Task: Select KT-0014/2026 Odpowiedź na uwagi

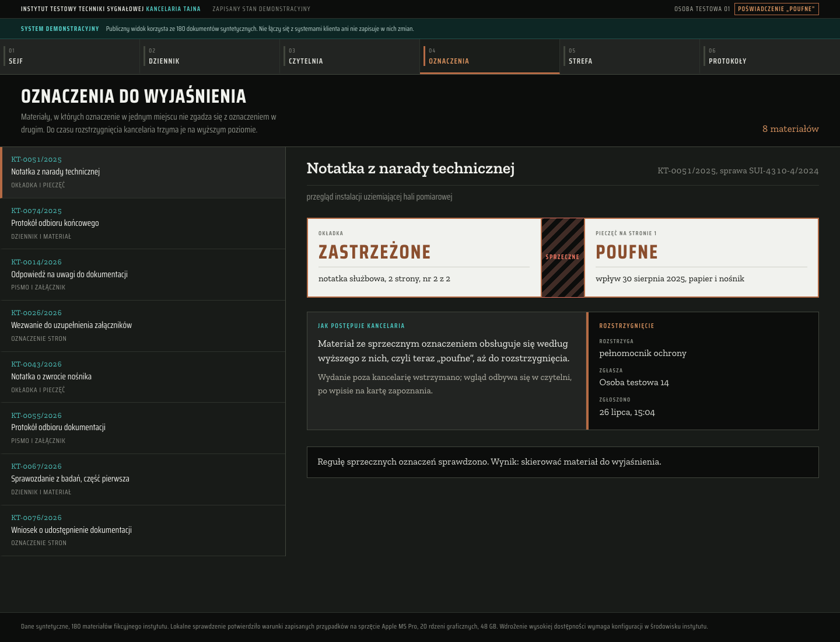Action: click(143, 275)
